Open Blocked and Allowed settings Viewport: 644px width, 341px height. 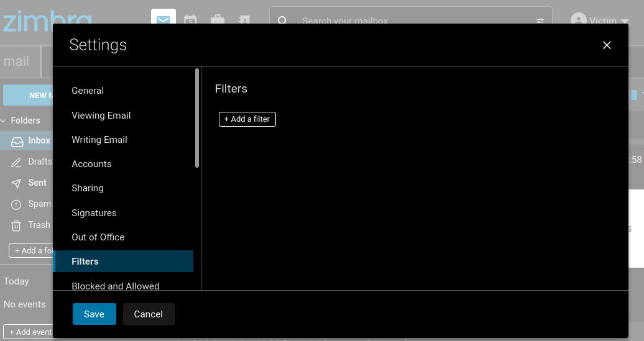[116, 286]
